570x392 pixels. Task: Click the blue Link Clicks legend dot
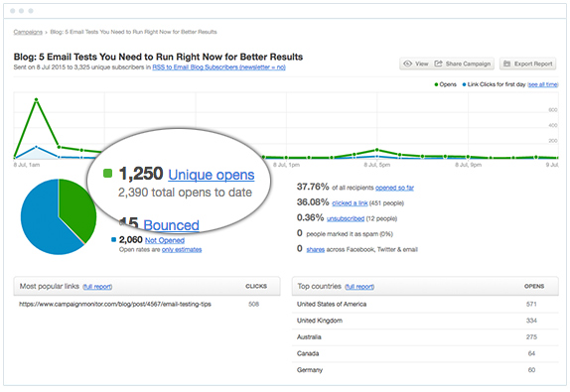coord(464,84)
